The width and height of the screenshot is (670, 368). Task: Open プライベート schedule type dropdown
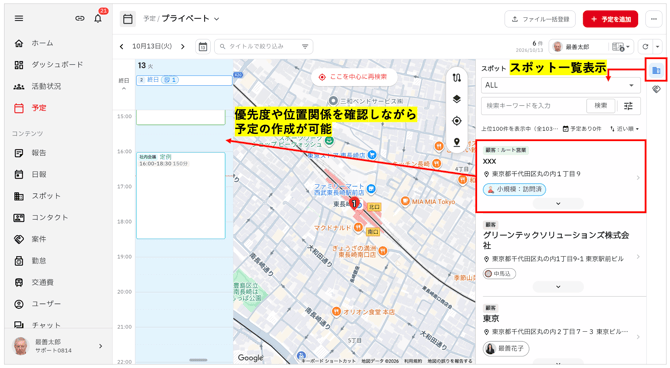coord(190,19)
